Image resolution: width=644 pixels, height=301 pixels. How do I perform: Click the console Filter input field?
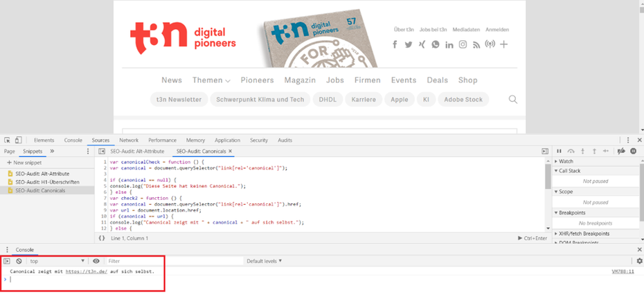pyautogui.click(x=173, y=261)
